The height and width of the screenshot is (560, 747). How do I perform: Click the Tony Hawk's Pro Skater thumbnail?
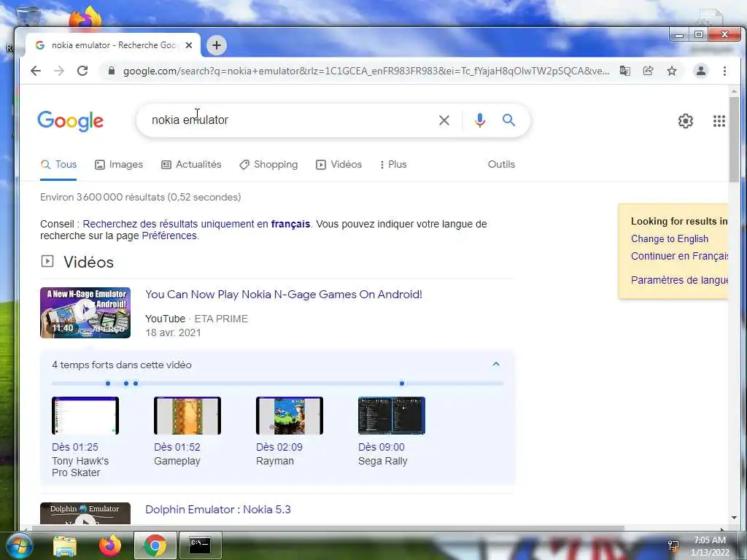tap(85, 416)
